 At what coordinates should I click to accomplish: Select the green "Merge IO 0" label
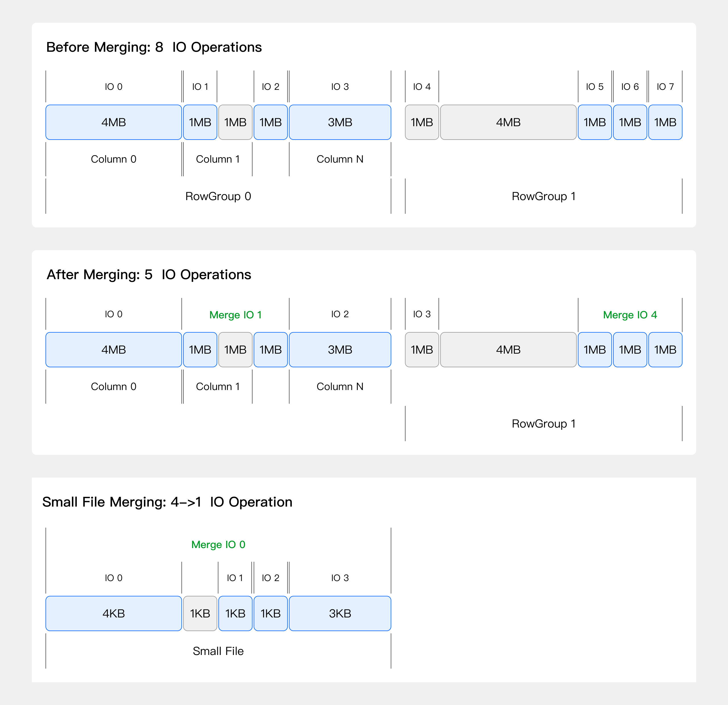tap(218, 545)
